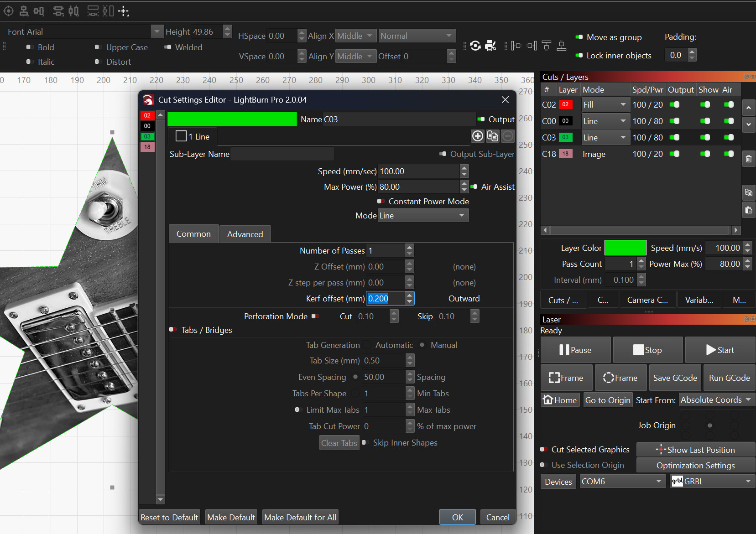The width and height of the screenshot is (756, 534).
Task: Click the refresh/sync icon near the toolbar
Action: [475, 46]
